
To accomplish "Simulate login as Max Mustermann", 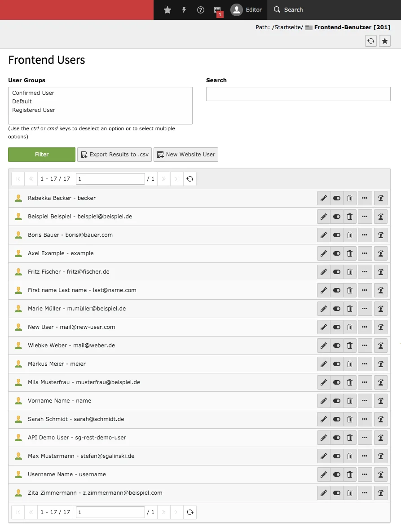I will click(x=381, y=456).
